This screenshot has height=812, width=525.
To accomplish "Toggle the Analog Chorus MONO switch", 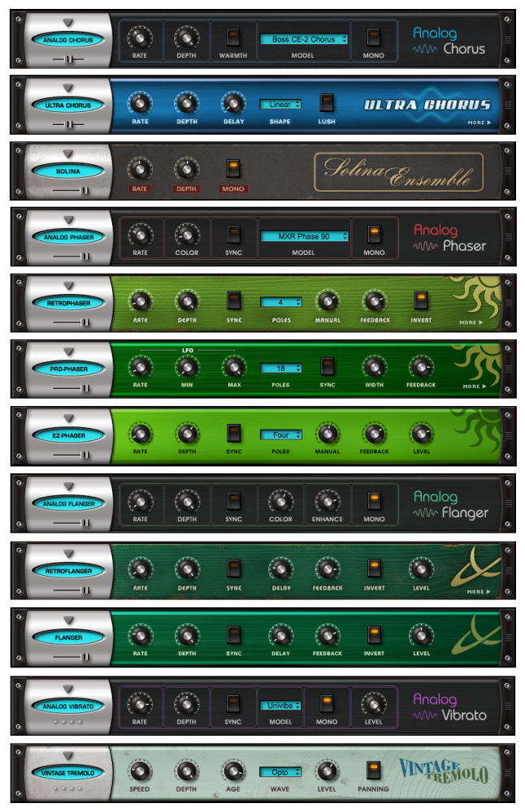I will pyautogui.click(x=373, y=37).
